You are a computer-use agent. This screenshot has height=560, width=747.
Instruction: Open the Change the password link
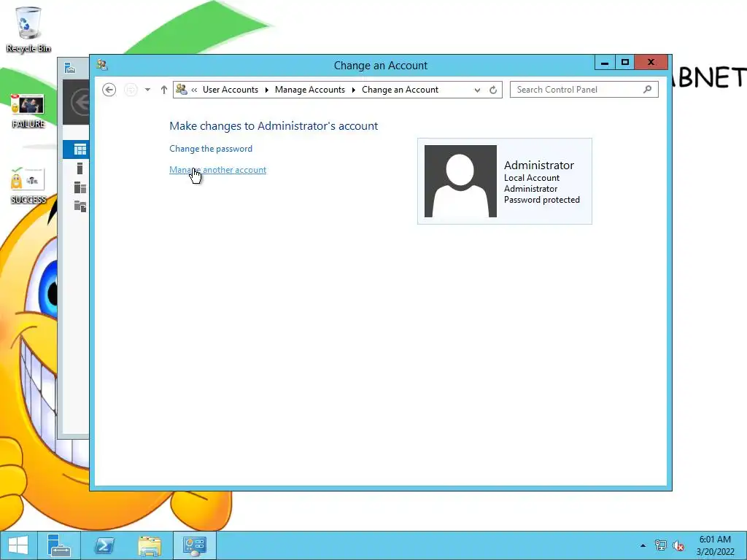[x=211, y=149]
